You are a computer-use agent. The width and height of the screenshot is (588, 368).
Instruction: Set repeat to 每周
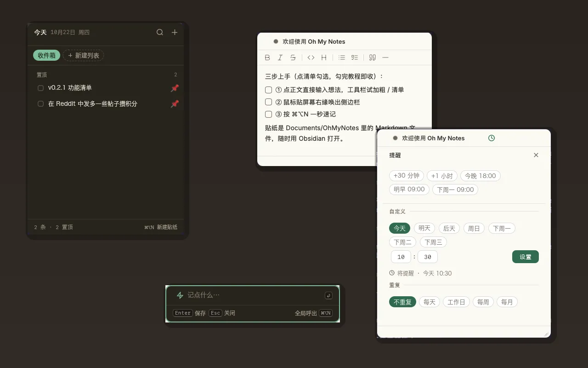tap(483, 302)
